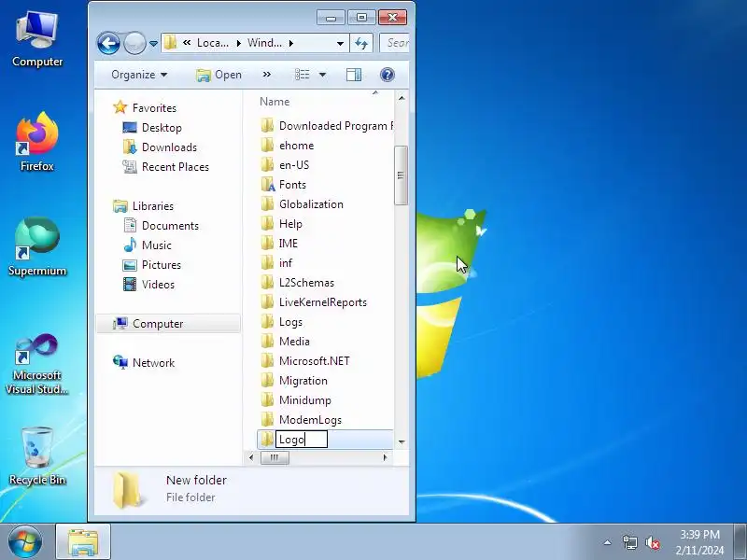Click the Windows Explorer taskbar button
This screenshot has width=747, height=560.
point(83,541)
